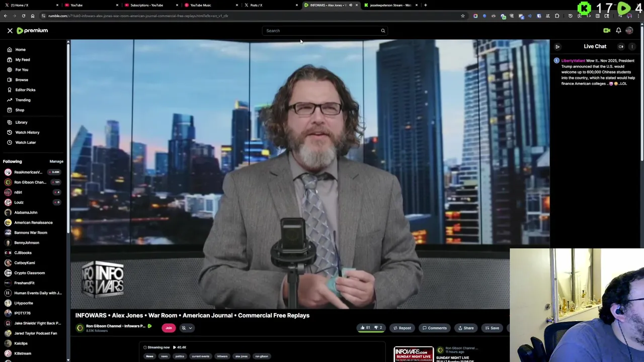Screen dimensions: 644x362
Task: Open American Renaissance followed channel
Action: 33,222
